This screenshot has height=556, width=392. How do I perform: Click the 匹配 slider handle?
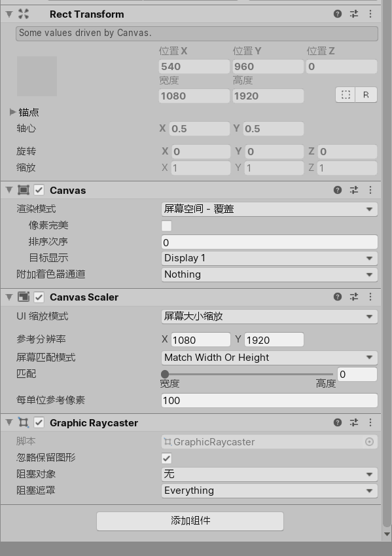[x=165, y=374]
